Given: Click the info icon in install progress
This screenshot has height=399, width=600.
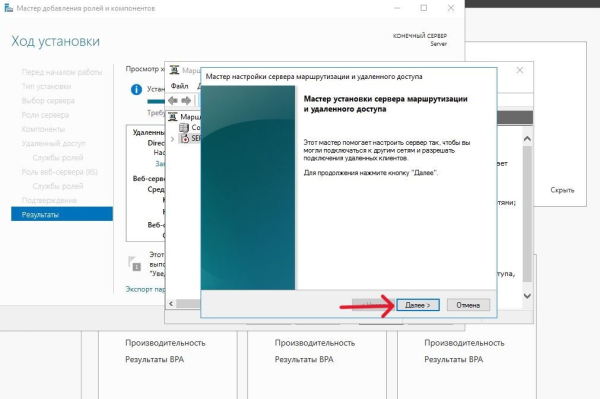Looking at the screenshot, I should 136,90.
